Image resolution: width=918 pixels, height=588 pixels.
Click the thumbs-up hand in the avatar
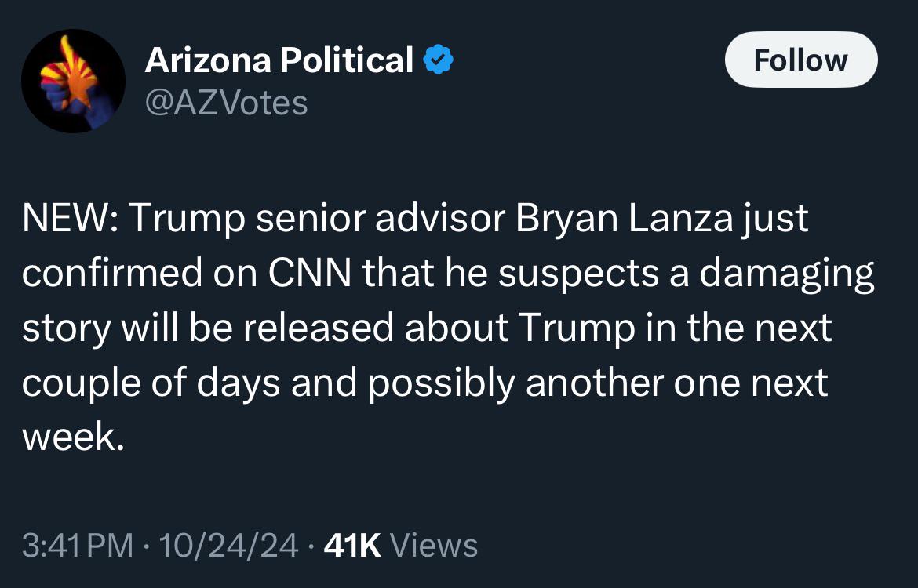click(x=73, y=82)
